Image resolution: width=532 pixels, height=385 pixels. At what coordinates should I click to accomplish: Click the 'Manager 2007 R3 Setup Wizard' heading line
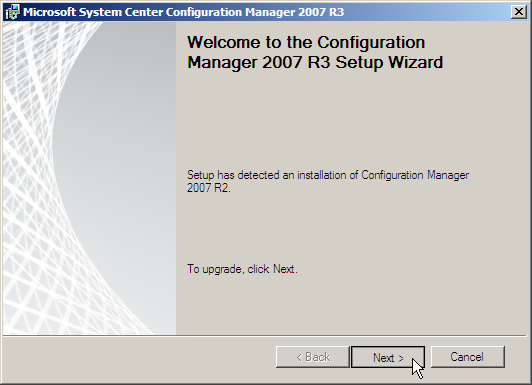coord(315,62)
